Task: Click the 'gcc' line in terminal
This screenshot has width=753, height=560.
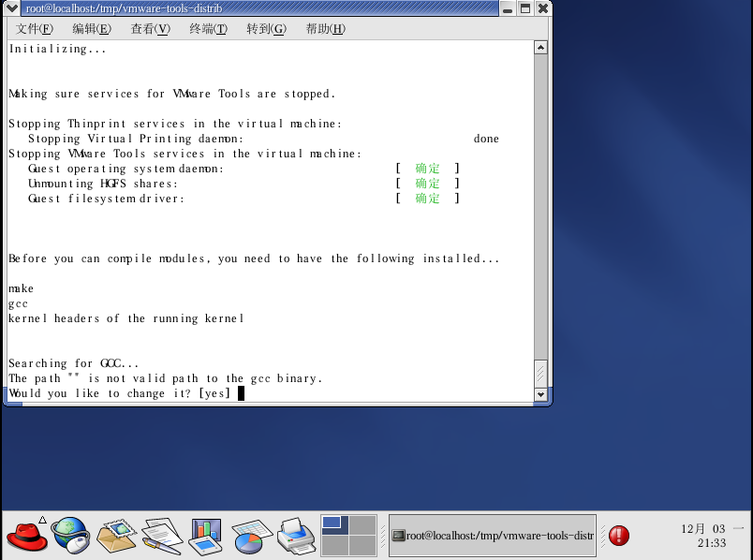Action: click(x=18, y=304)
